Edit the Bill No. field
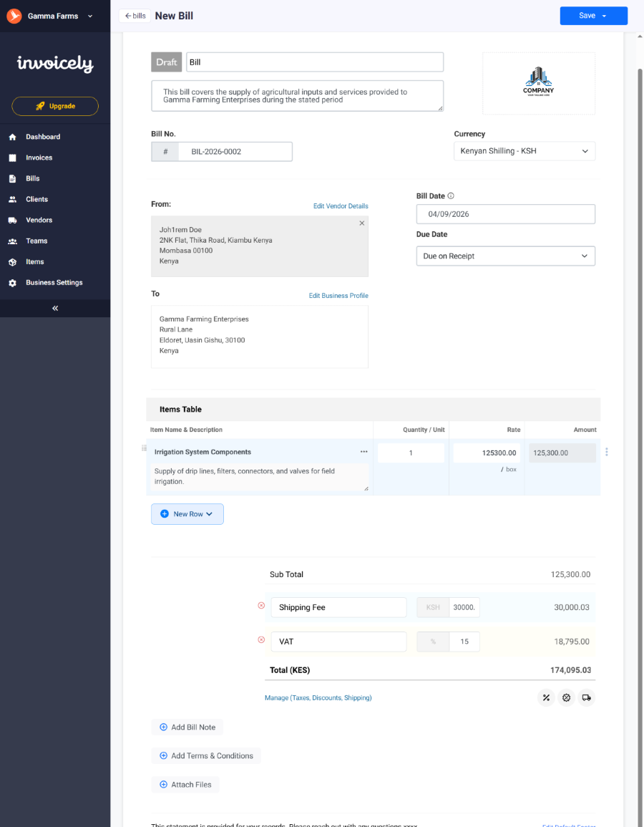The height and width of the screenshot is (827, 644). coord(235,151)
